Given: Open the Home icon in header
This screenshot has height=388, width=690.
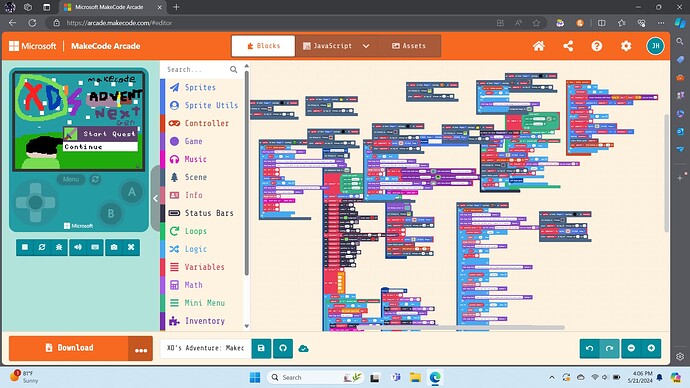Looking at the screenshot, I should (x=539, y=46).
